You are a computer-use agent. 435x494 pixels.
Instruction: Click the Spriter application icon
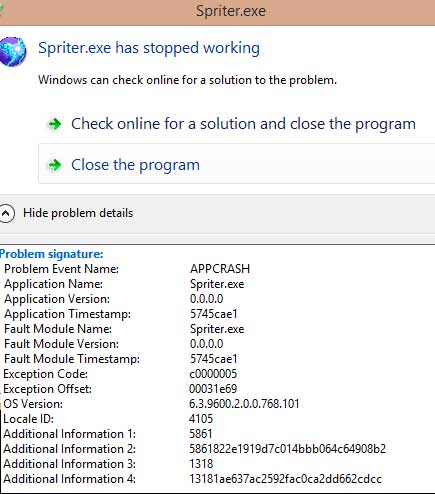pos(13,52)
